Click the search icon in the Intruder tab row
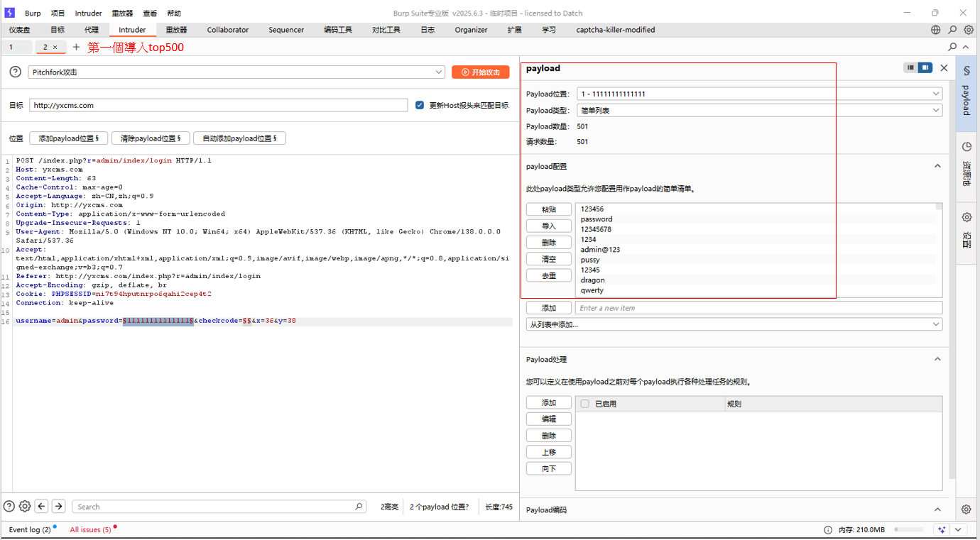980x540 pixels. point(952,47)
